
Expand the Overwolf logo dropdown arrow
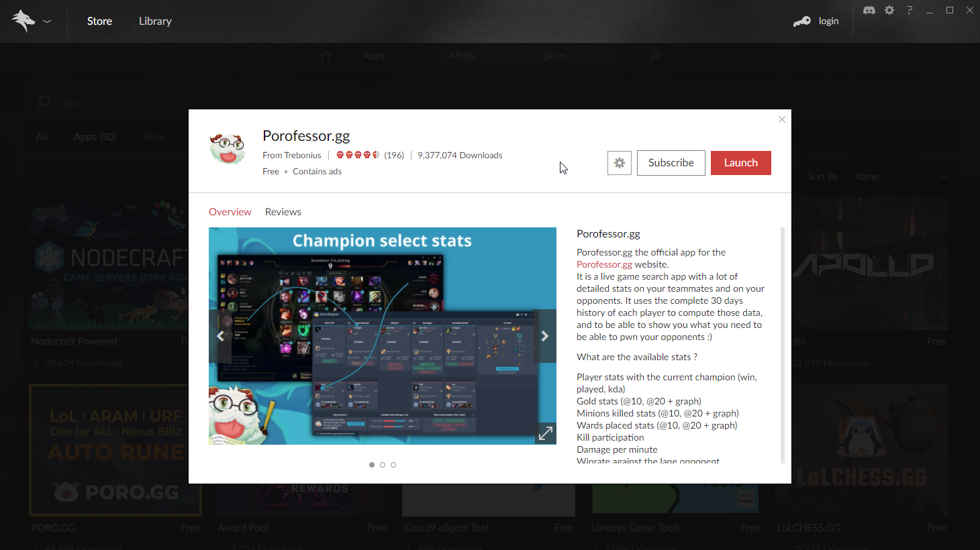coord(47,21)
